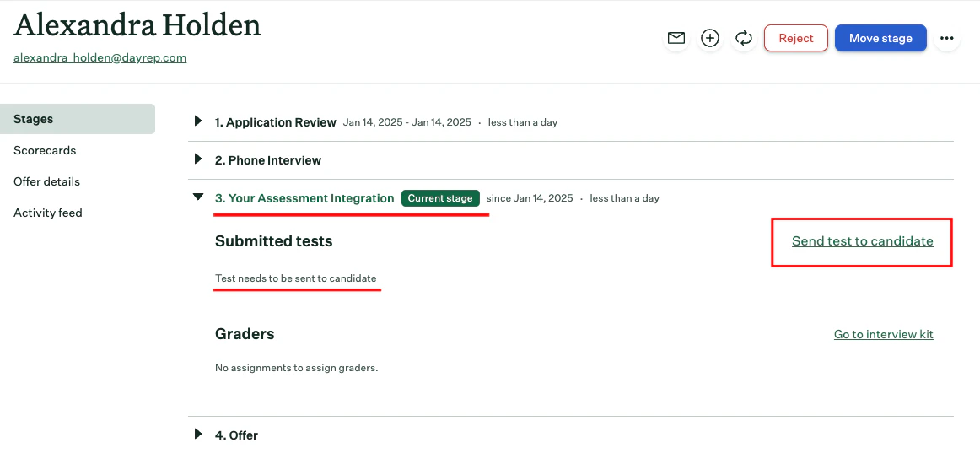Open Go to interview kit link

pos(884,334)
